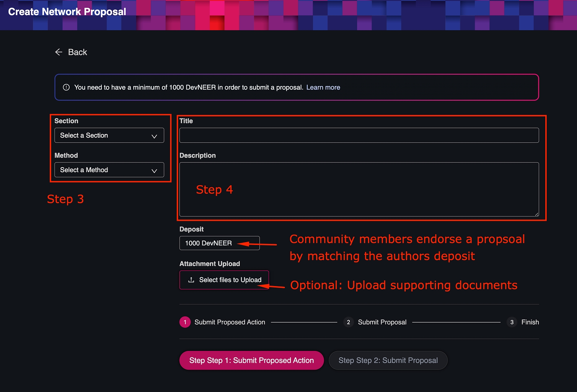Focus the Title input field

(359, 135)
